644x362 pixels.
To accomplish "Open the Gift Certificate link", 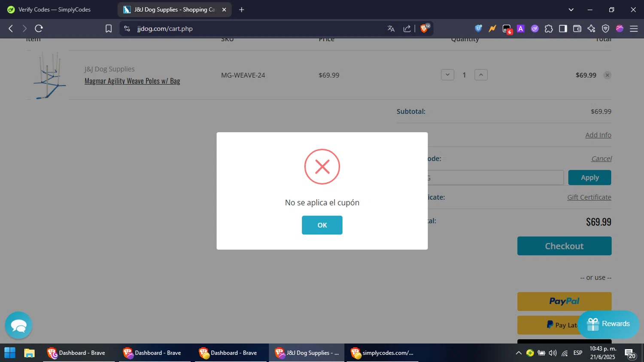I will click(589, 197).
